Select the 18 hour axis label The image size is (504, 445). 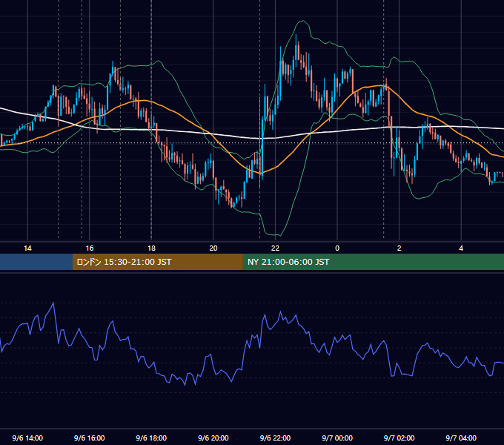(151, 248)
